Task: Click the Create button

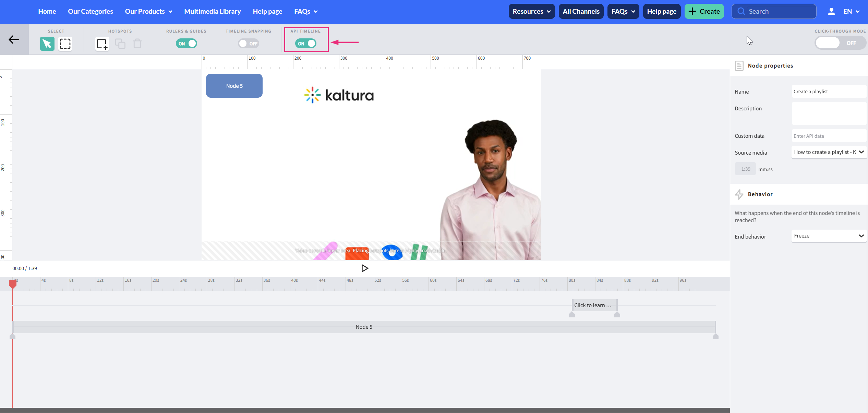Action: tap(704, 11)
